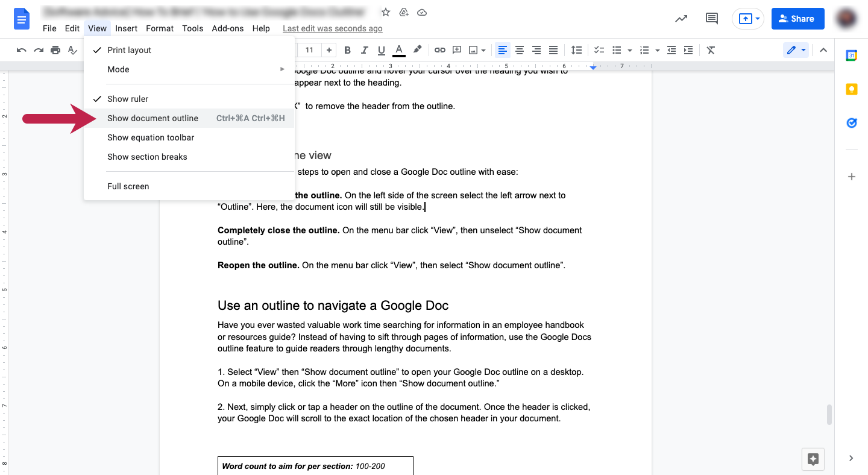The image size is (868, 475).
Task: Click the print icon in the toolbar
Action: (55, 50)
